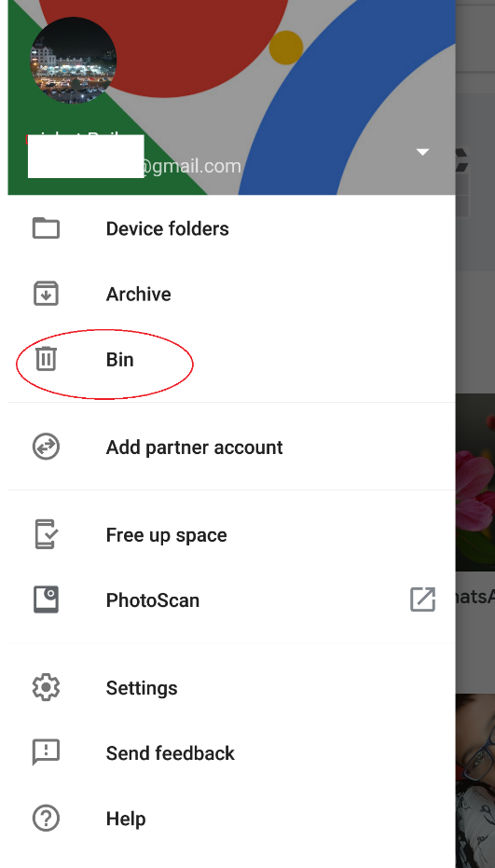Click the gmail.com account email text
The height and width of the screenshot is (868, 495).
point(192,166)
